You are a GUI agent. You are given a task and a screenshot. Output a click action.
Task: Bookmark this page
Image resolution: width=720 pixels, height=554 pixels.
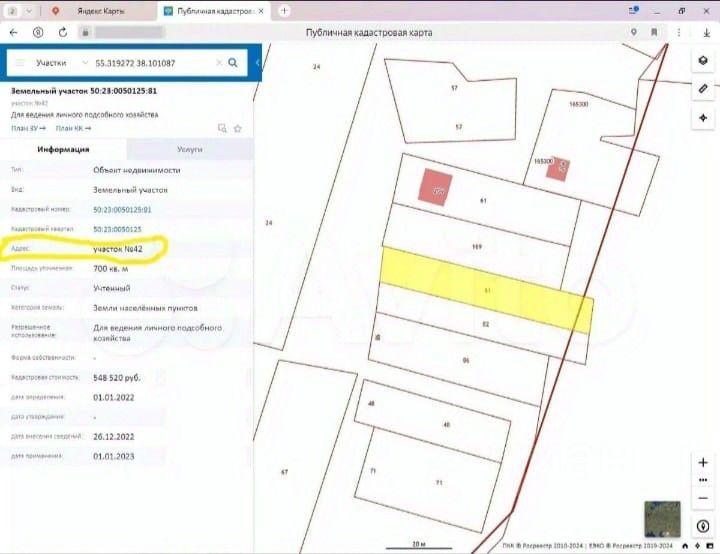(x=654, y=32)
